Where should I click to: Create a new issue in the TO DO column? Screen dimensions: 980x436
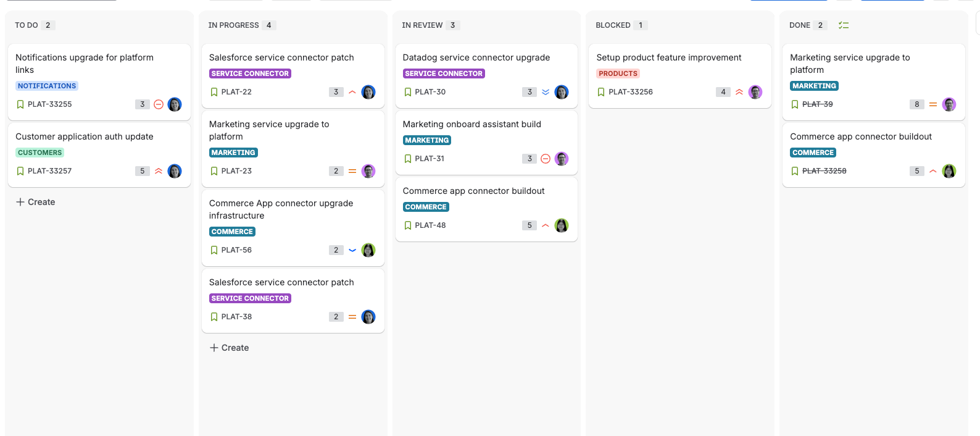(36, 202)
